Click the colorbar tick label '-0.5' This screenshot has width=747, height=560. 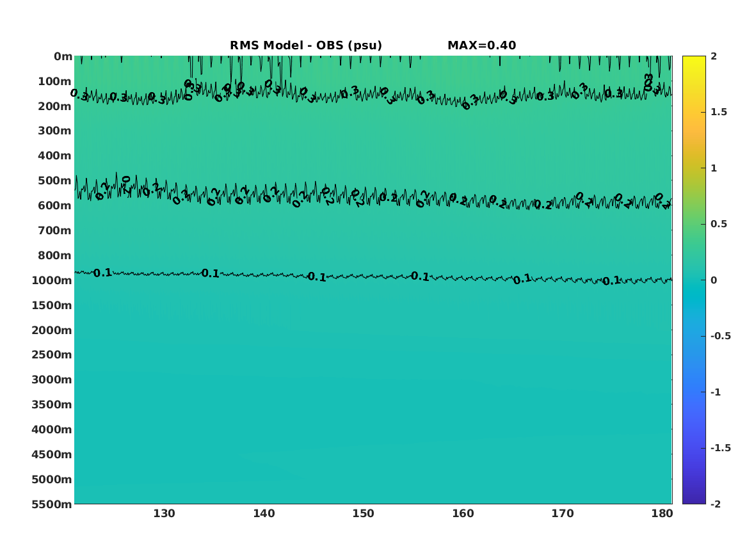[720, 336]
